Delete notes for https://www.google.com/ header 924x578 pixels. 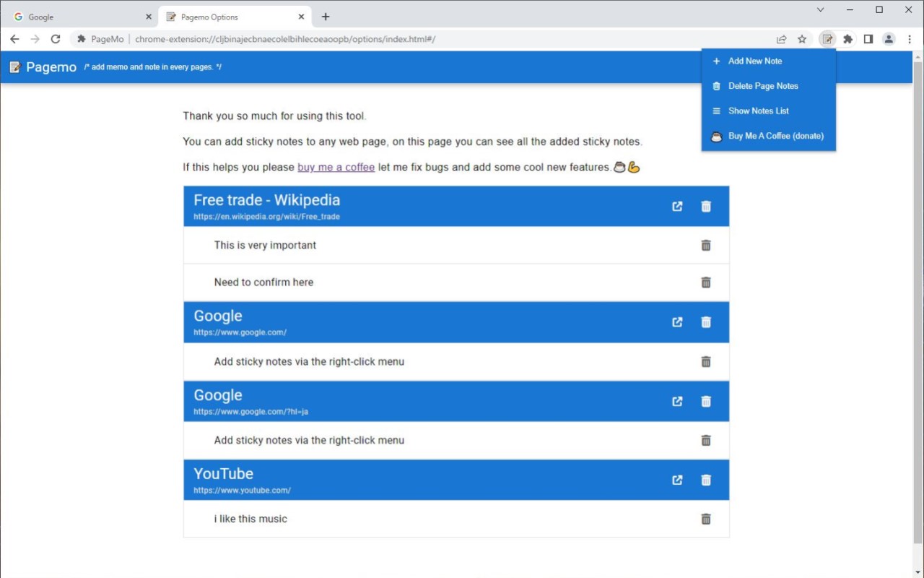(x=706, y=322)
